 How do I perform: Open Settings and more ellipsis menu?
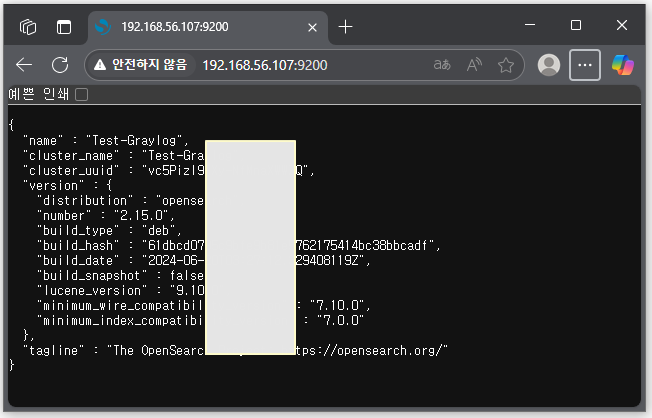[585, 65]
